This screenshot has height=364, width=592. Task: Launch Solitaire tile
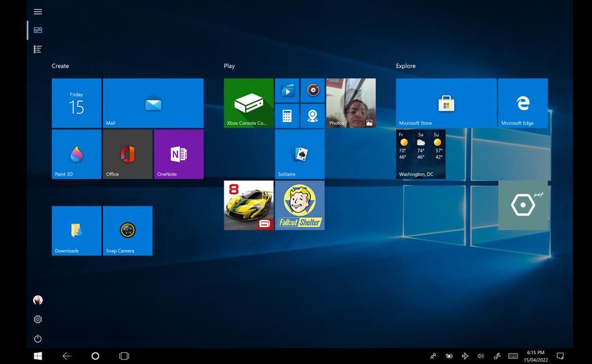pyautogui.click(x=300, y=154)
